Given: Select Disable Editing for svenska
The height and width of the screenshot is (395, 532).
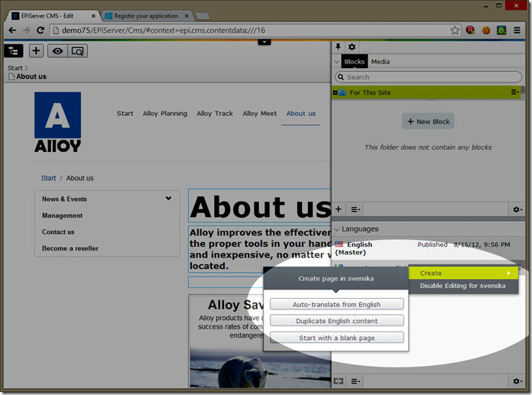Looking at the screenshot, I should point(462,286).
